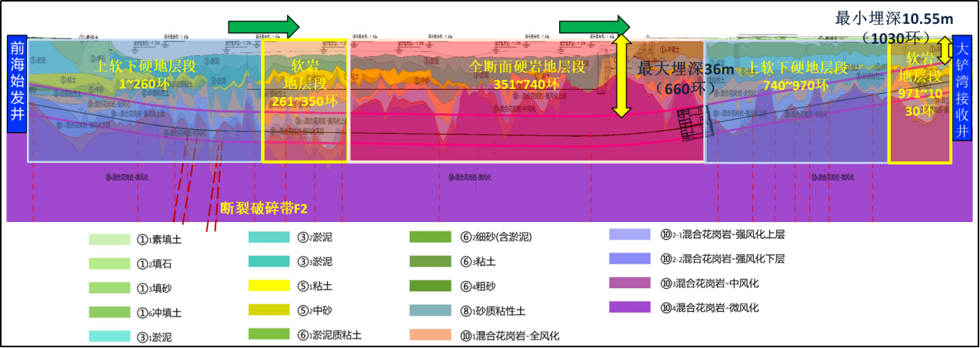The image size is (980, 348).
Task: Click the ①6冲填土 legend color swatch
Action: [x=110, y=312]
